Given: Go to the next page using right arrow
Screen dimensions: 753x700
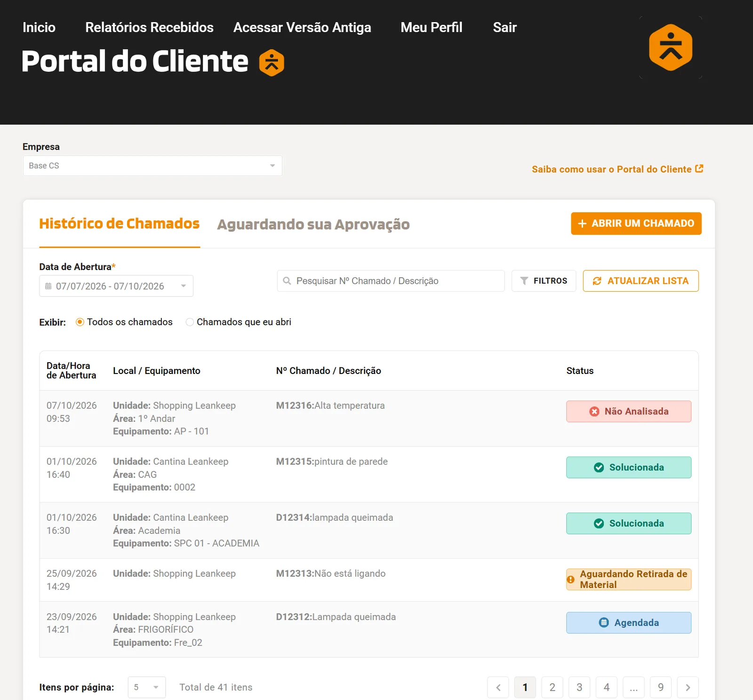Looking at the screenshot, I should [x=688, y=687].
